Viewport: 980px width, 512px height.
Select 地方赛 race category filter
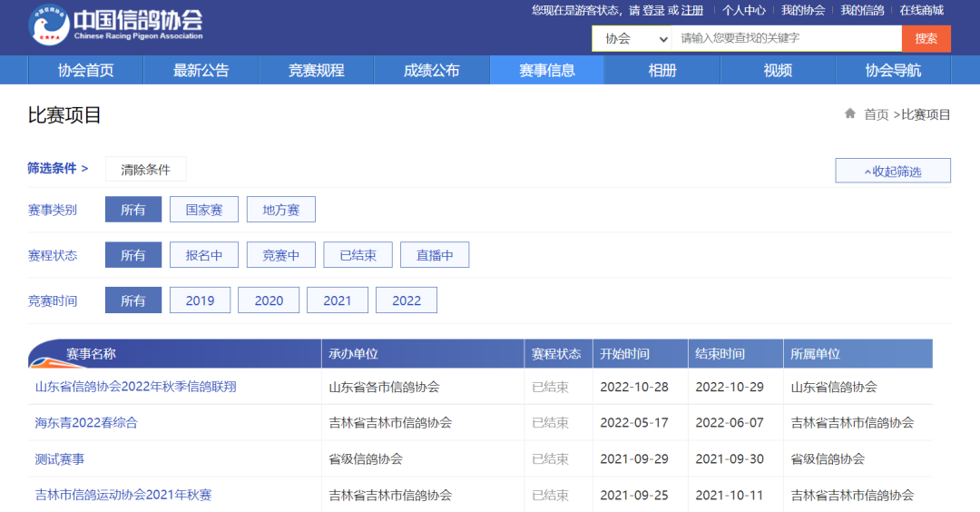coord(280,210)
